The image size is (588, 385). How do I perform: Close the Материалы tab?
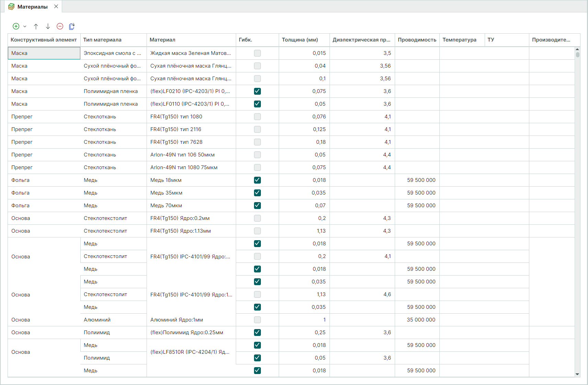(56, 7)
